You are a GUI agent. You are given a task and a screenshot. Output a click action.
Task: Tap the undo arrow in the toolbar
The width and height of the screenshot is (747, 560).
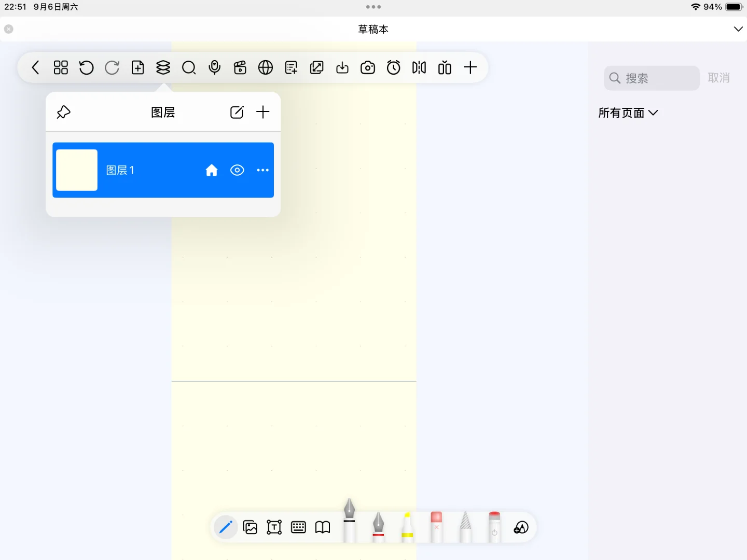pos(86,67)
